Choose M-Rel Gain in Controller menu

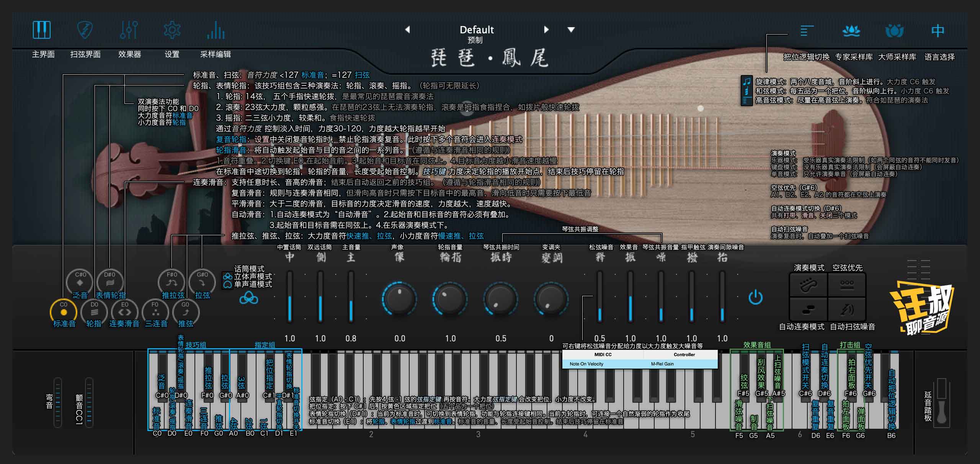coord(662,364)
